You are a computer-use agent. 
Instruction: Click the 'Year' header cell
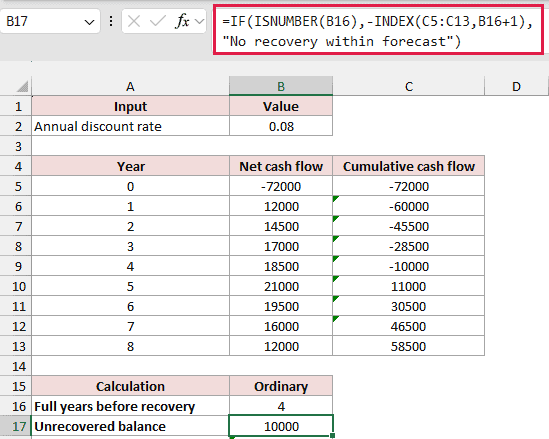[x=130, y=166]
